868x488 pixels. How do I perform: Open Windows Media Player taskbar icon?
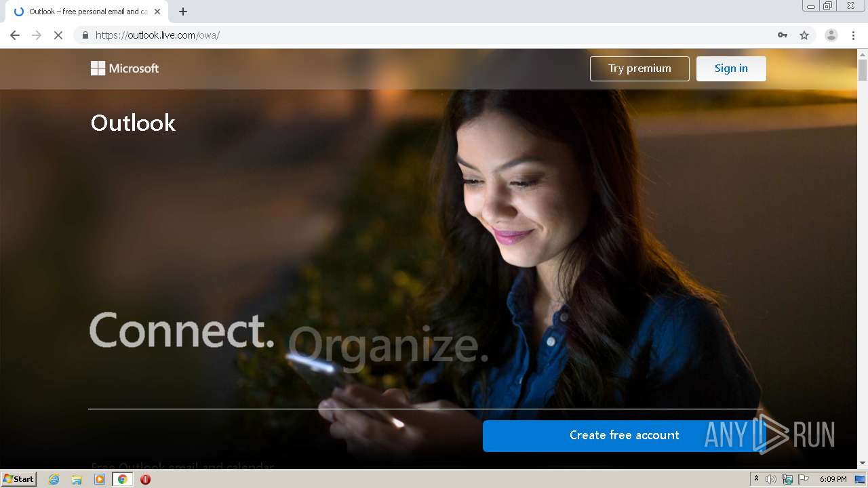coord(100,479)
